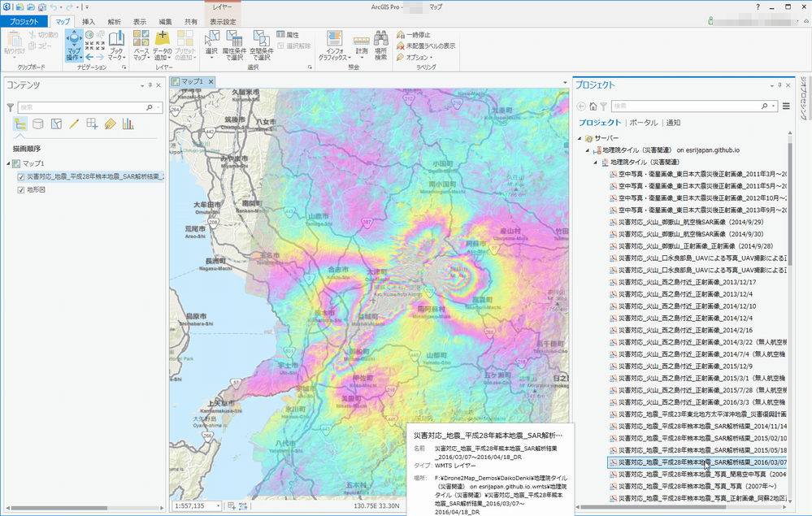Collapse the マップ1 tree node
This screenshot has width=812, height=516.
pos(7,163)
